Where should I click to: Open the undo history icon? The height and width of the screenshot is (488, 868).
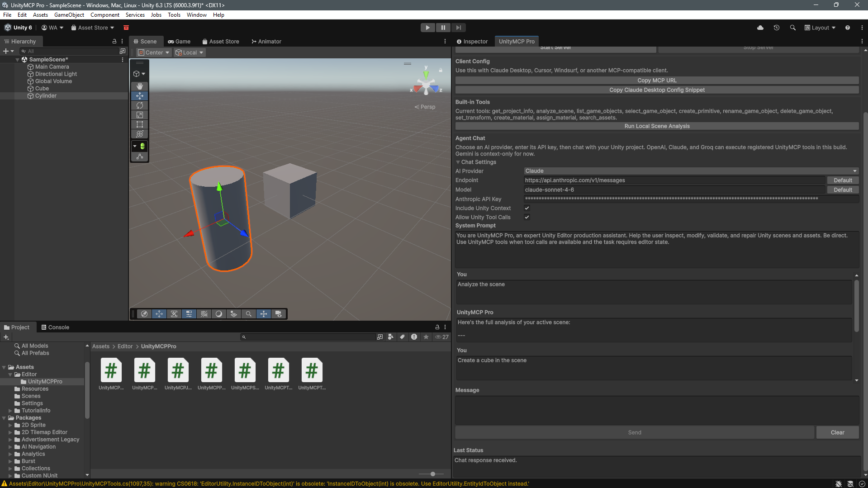pos(777,28)
